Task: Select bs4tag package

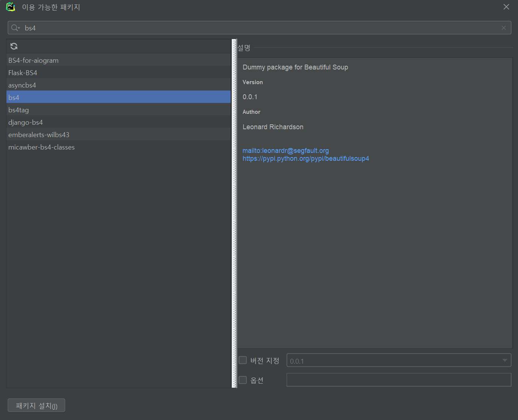Action: tap(119, 110)
